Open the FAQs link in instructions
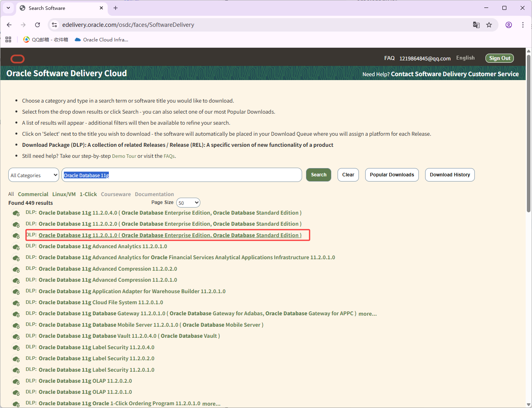 pyautogui.click(x=169, y=156)
